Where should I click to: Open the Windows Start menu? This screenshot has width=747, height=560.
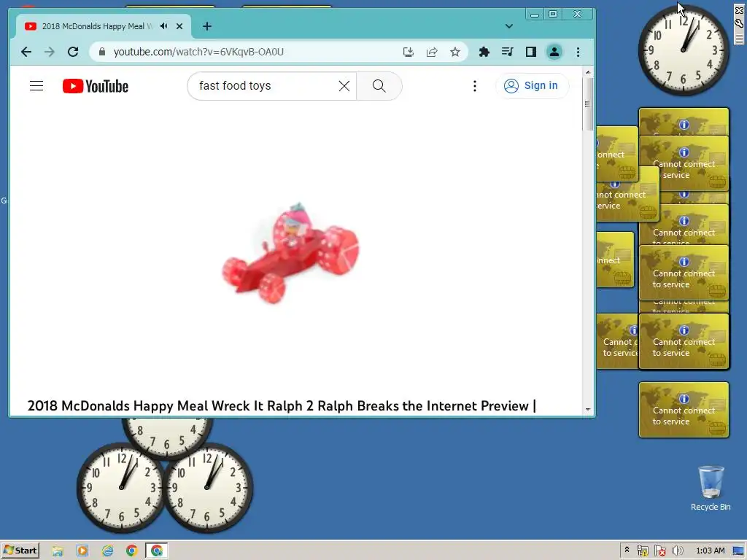click(x=20, y=551)
